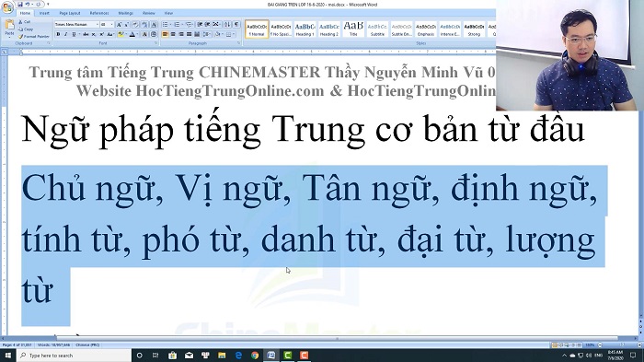Apply the Title style
Viewport: 644px width, 362px height.
[353, 29]
